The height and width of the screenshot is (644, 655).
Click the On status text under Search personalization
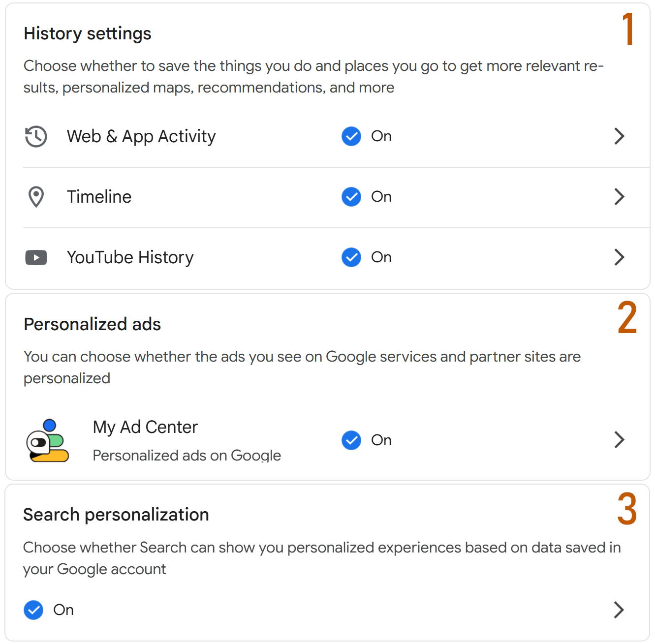tap(63, 610)
